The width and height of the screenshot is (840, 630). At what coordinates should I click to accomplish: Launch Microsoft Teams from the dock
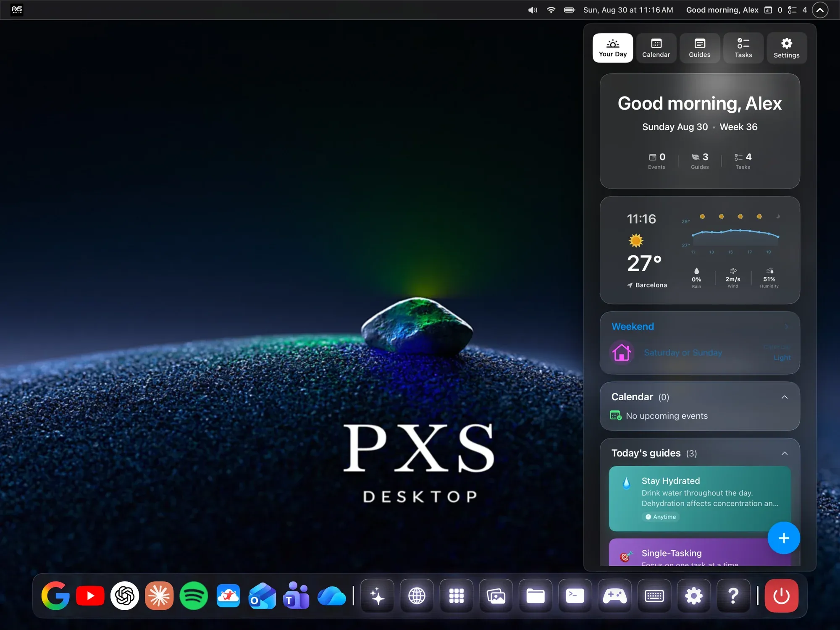pyautogui.click(x=297, y=596)
